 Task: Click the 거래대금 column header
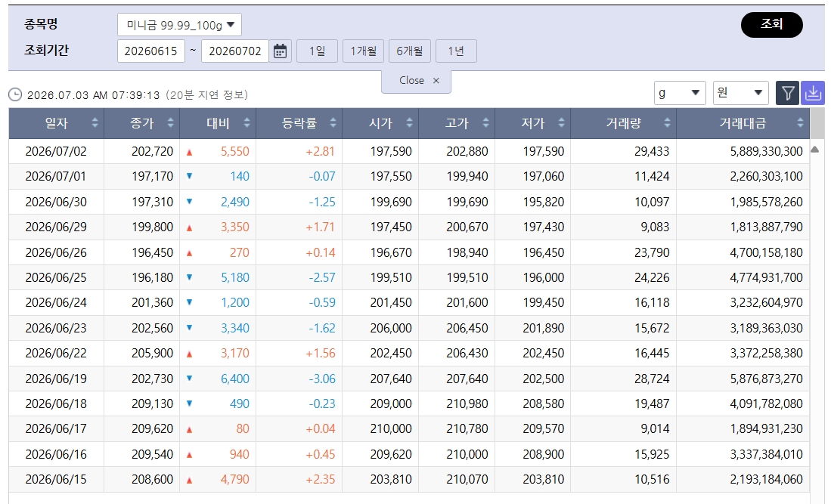(743, 123)
